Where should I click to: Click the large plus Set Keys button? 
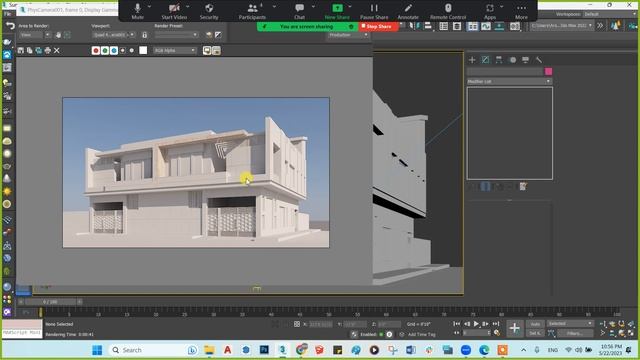[x=515, y=328]
